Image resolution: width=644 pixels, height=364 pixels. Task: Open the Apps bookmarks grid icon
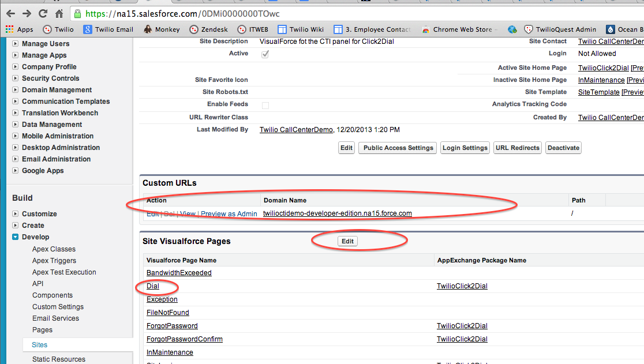(x=9, y=29)
